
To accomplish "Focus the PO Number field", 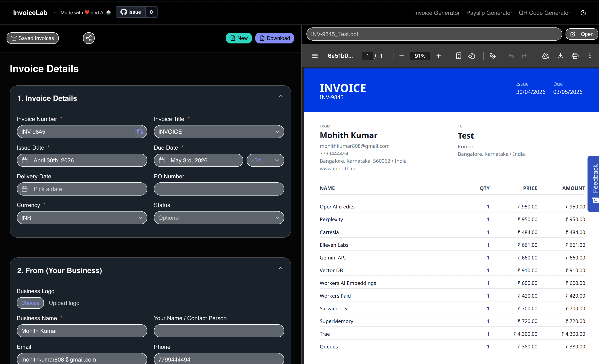I will tap(219, 189).
